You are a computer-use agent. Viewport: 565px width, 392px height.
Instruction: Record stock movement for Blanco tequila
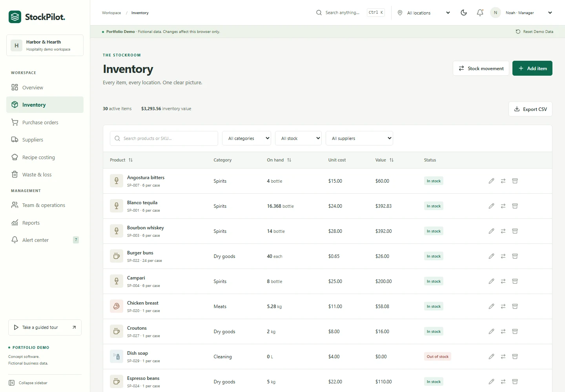(x=503, y=206)
